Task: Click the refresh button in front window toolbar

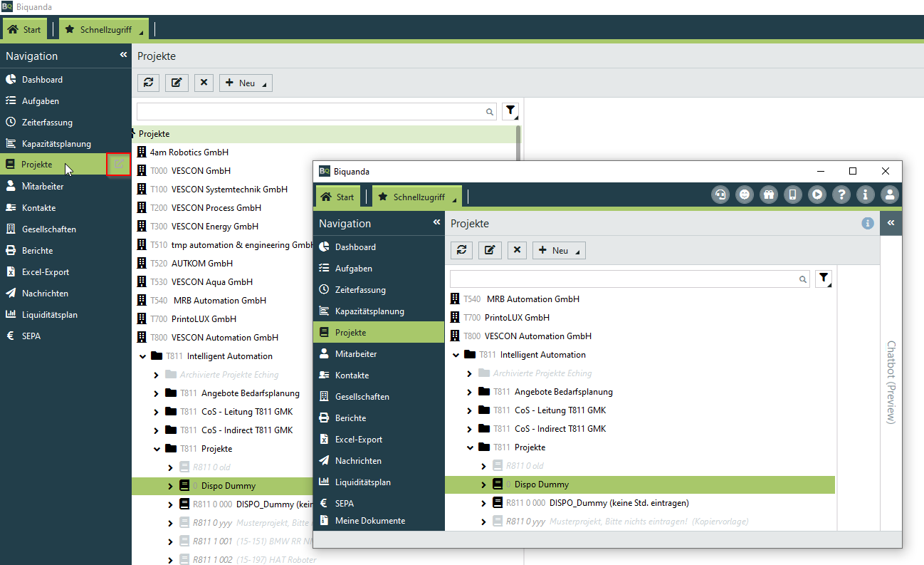Action: pyautogui.click(x=462, y=250)
